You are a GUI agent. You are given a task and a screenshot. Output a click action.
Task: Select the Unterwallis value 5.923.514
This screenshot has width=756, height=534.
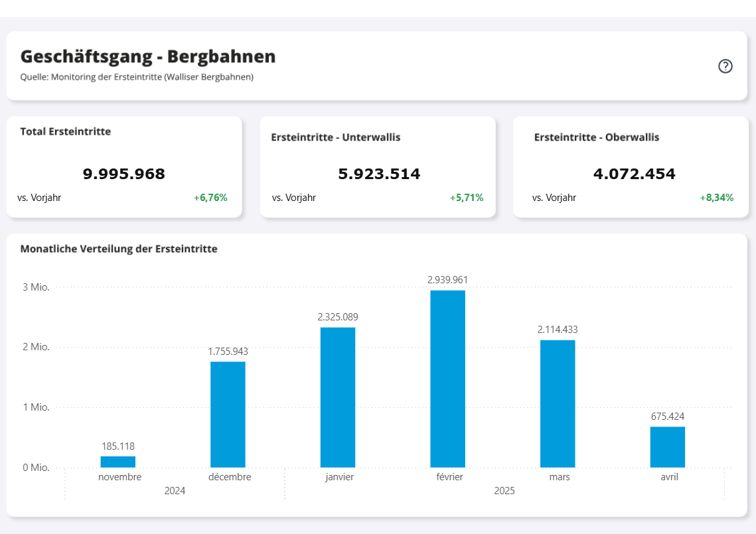(x=379, y=174)
